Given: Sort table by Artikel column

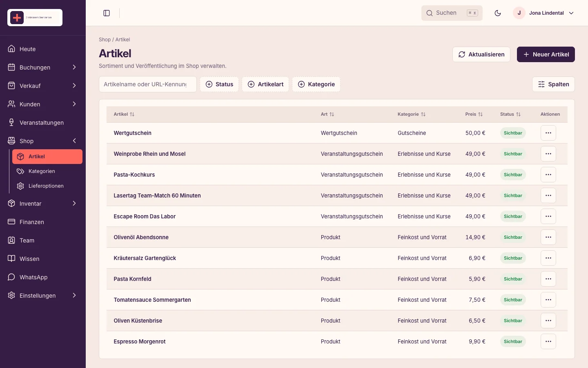Looking at the screenshot, I should 124,114.
